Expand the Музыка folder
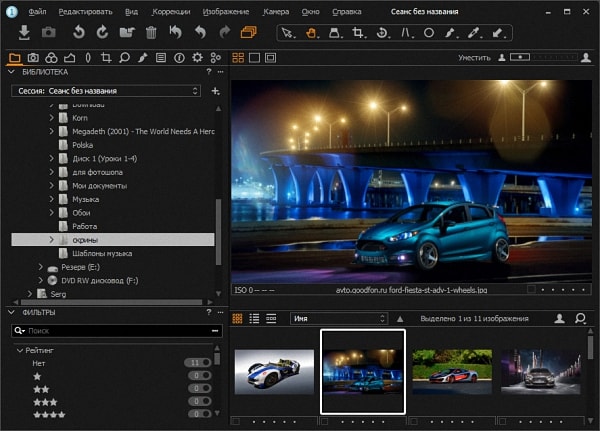The width and height of the screenshot is (600, 431). pyautogui.click(x=52, y=199)
